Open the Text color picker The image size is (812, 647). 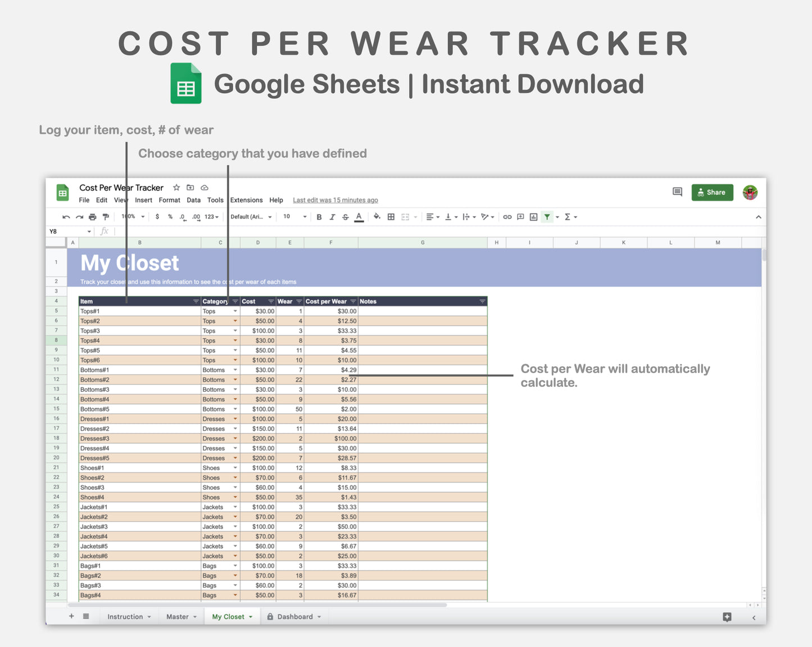pos(359,216)
